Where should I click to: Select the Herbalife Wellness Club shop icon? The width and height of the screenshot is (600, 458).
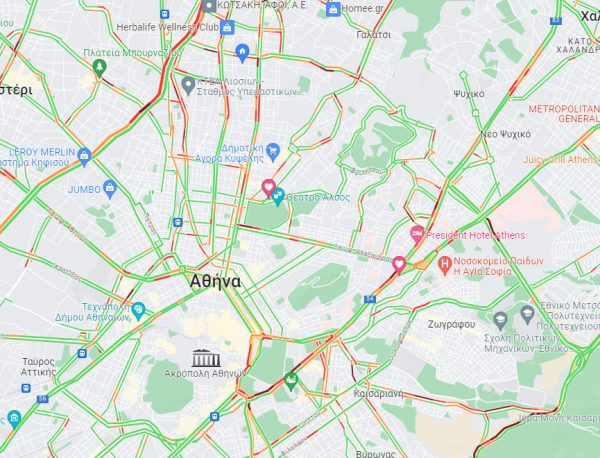pos(227,28)
